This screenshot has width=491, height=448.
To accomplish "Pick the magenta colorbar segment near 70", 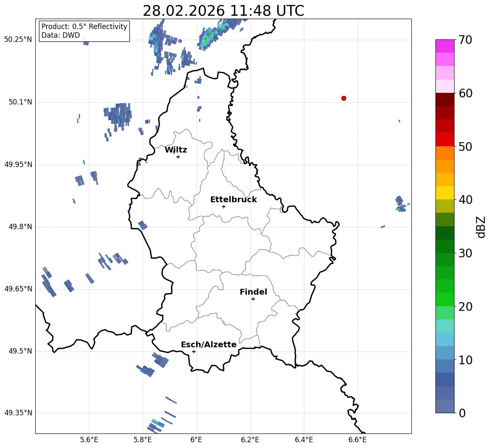I will [445, 46].
